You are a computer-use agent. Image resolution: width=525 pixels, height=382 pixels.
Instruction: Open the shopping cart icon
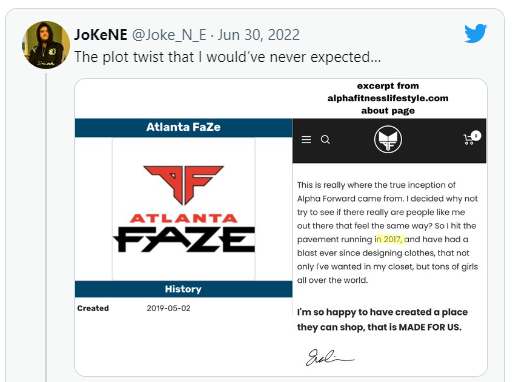pos(468,140)
